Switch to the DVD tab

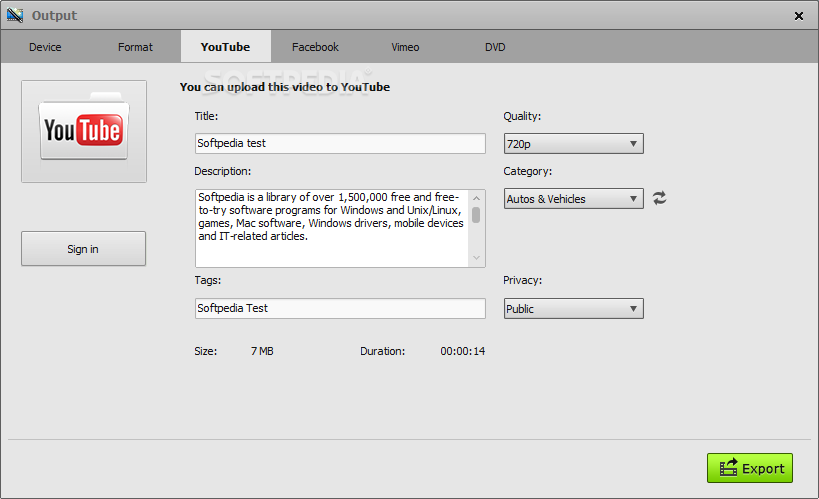[495, 47]
